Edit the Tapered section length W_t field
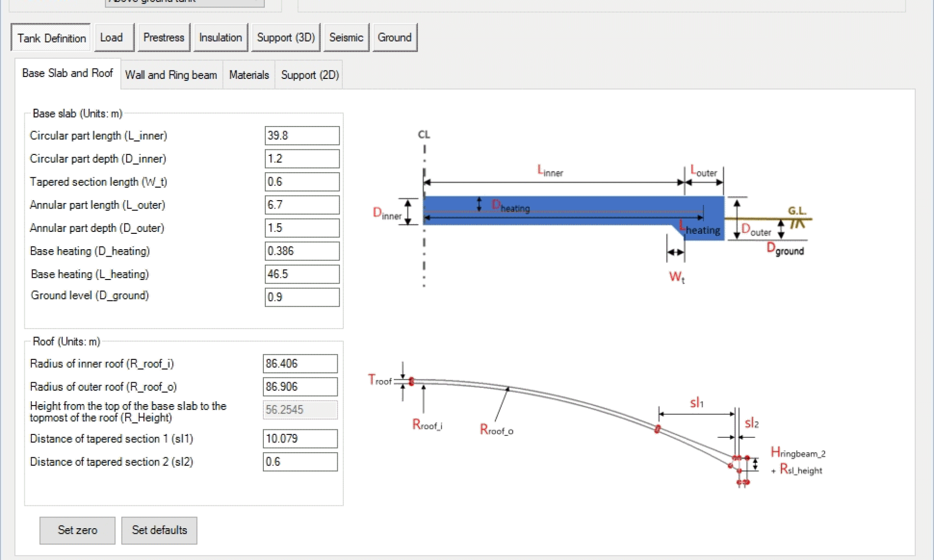 click(302, 182)
